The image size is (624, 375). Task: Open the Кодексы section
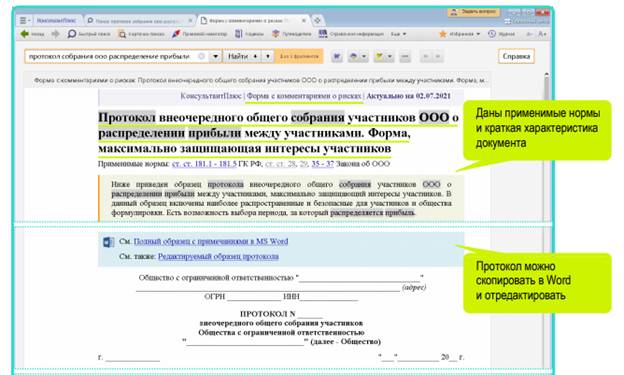point(250,34)
